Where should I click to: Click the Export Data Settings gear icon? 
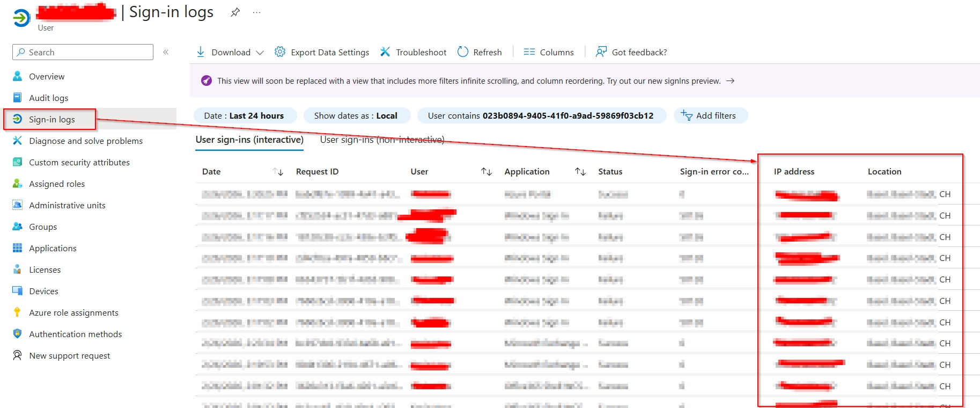(x=280, y=52)
